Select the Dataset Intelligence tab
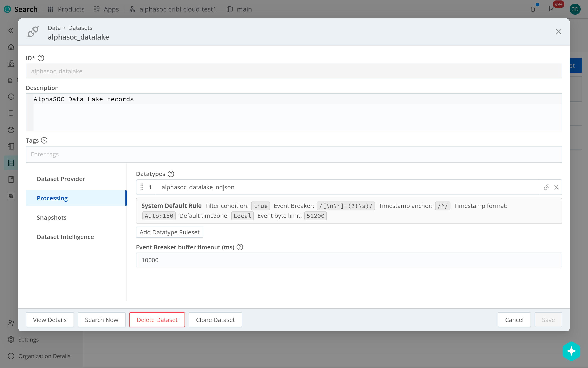588x368 pixels. click(x=76, y=237)
